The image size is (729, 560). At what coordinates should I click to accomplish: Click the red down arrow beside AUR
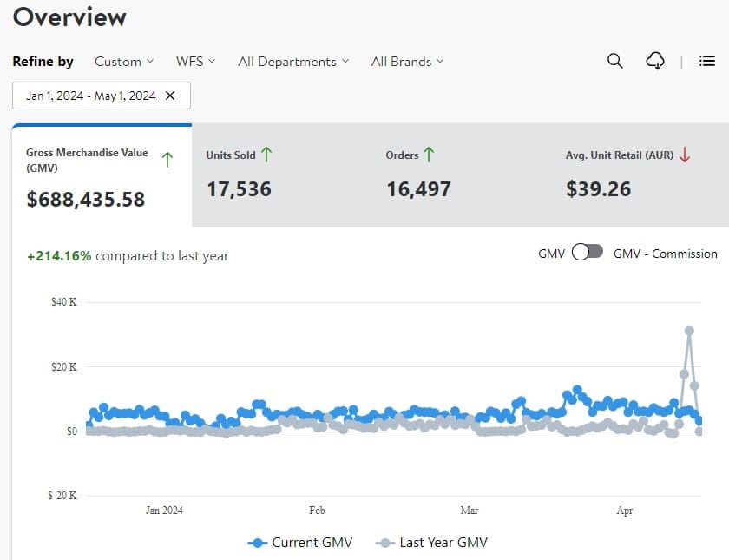(x=685, y=155)
